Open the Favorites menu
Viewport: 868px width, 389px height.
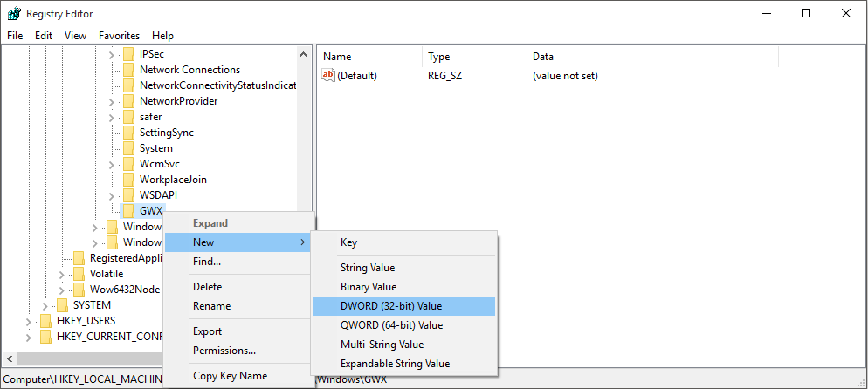click(x=119, y=36)
